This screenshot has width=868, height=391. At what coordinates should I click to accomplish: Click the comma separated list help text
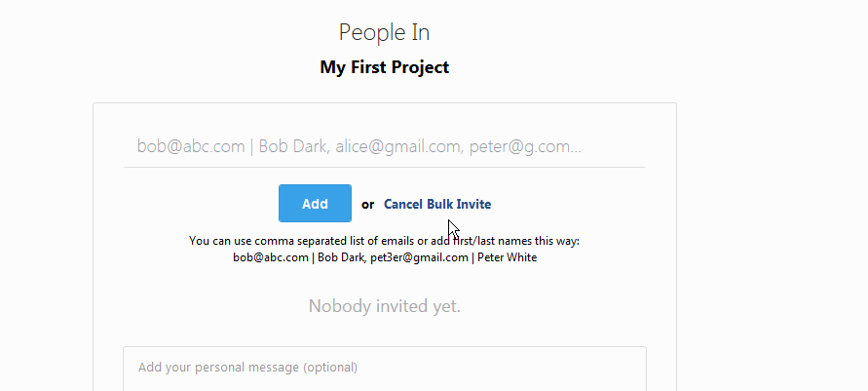(x=384, y=241)
